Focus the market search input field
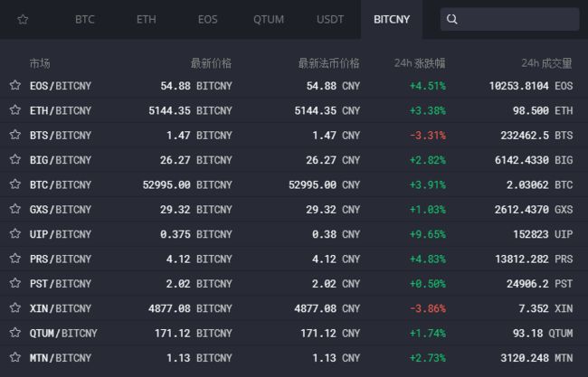 point(509,19)
